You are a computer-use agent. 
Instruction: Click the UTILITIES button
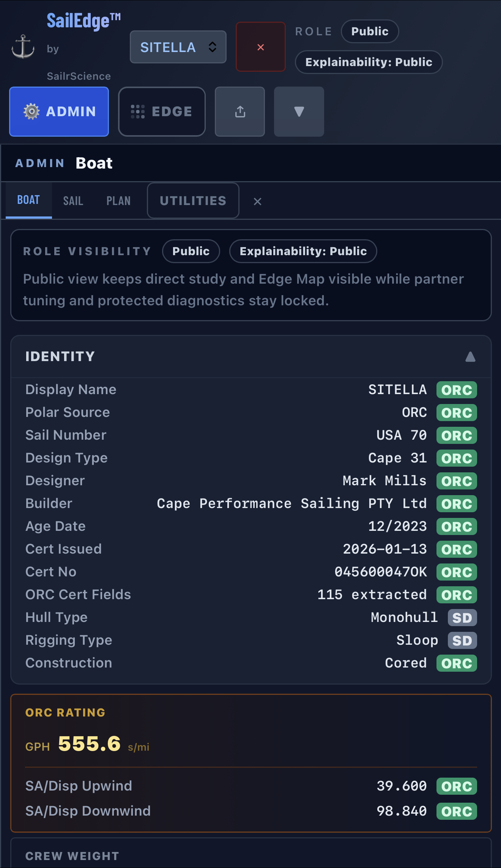pos(193,201)
